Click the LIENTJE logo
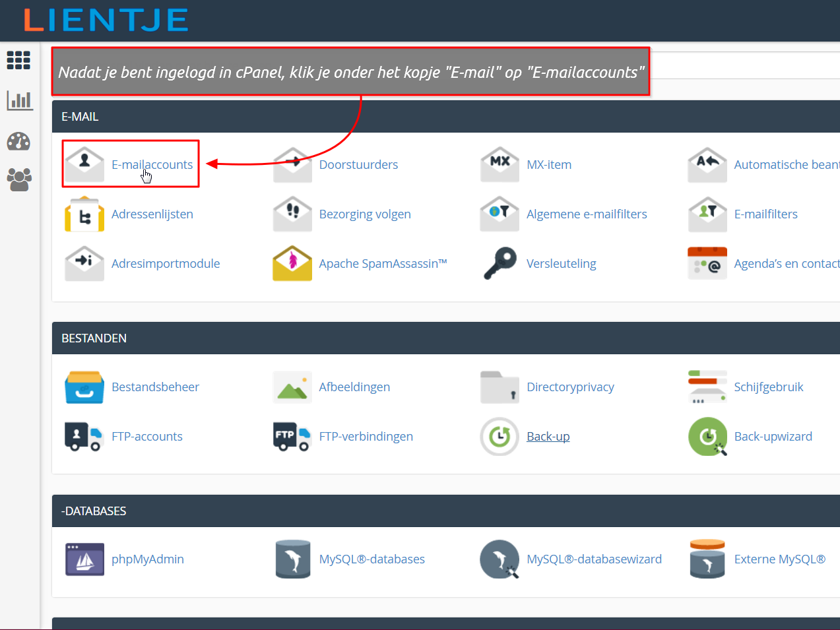The height and width of the screenshot is (630, 840). (106, 20)
